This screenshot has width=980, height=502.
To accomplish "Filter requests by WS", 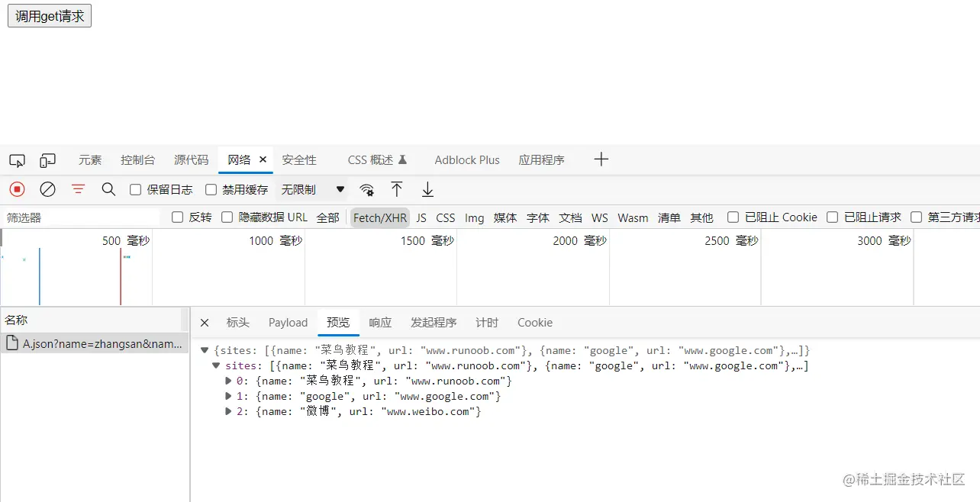I will click(x=600, y=217).
